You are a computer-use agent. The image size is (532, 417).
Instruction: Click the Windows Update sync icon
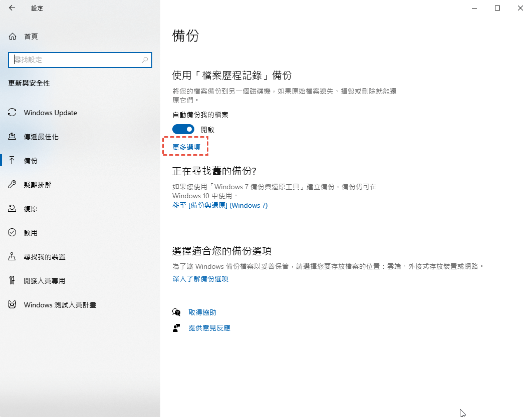[13, 113]
